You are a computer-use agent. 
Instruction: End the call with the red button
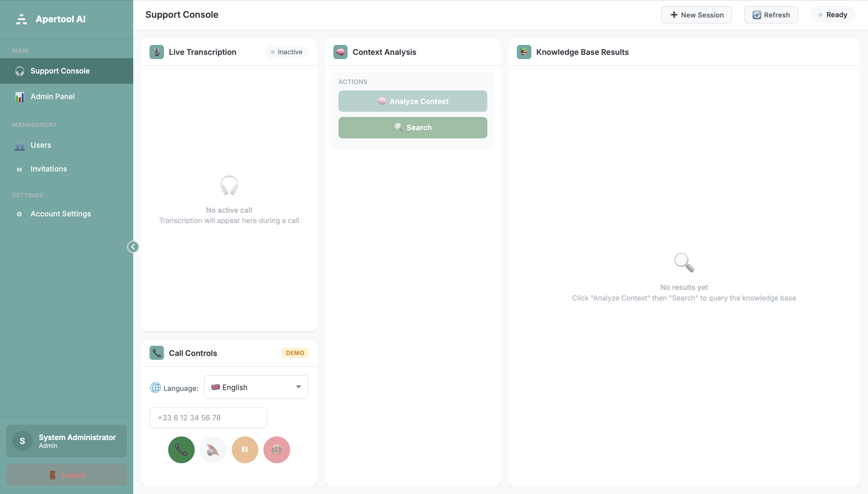276,450
